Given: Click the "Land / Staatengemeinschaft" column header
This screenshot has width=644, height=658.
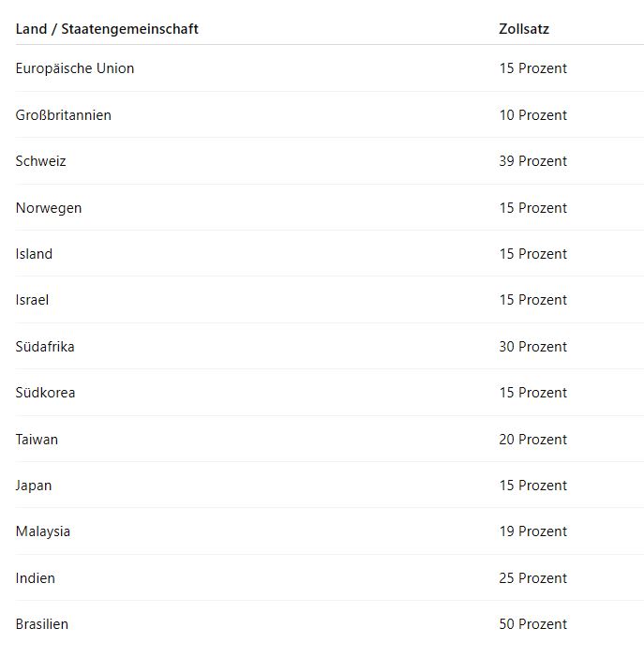Looking at the screenshot, I should (x=107, y=29).
